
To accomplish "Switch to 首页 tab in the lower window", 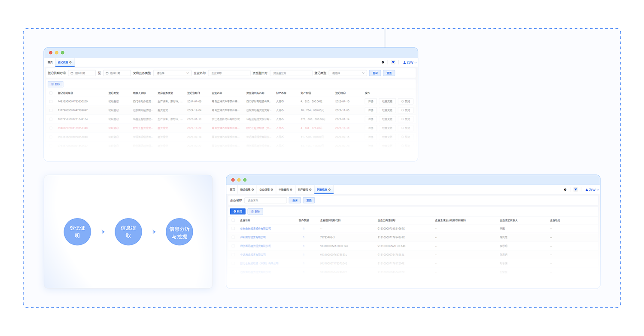I will click(232, 189).
